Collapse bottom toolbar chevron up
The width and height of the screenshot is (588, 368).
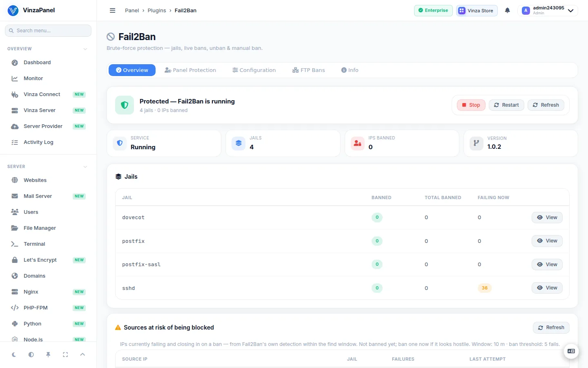(x=82, y=355)
